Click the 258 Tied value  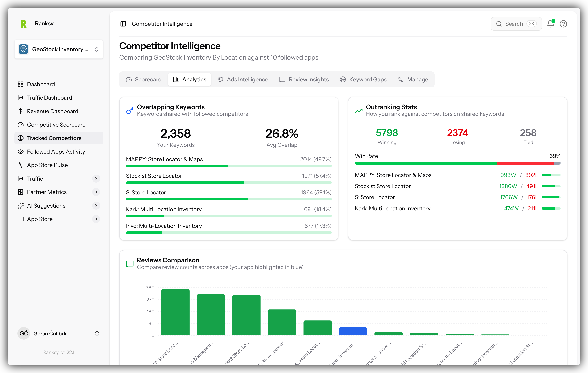[x=528, y=133]
